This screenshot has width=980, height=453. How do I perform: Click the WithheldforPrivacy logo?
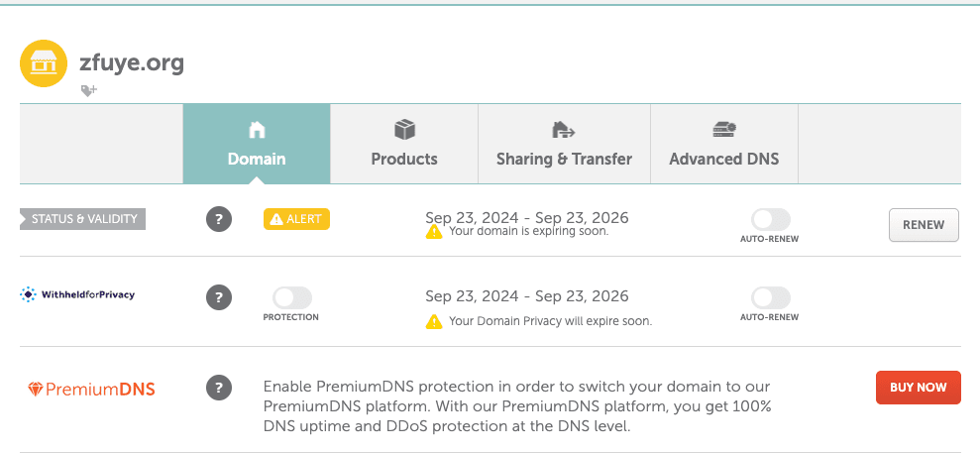[x=77, y=294]
